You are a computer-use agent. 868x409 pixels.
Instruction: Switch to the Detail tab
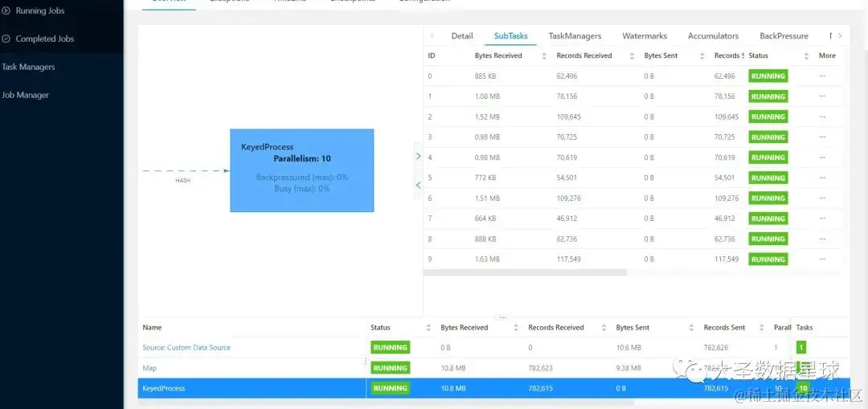[461, 36]
